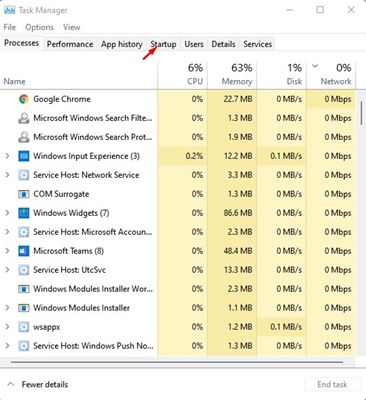Sort processes by Name column
This screenshot has width=366, height=400.
point(14,81)
